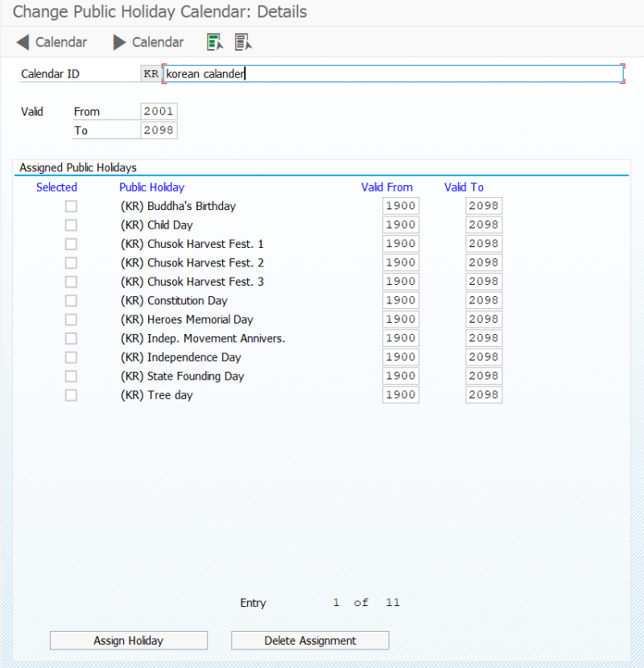Viewport: 644px width, 668px height.
Task: Click the KR calendar code box
Action: point(151,73)
